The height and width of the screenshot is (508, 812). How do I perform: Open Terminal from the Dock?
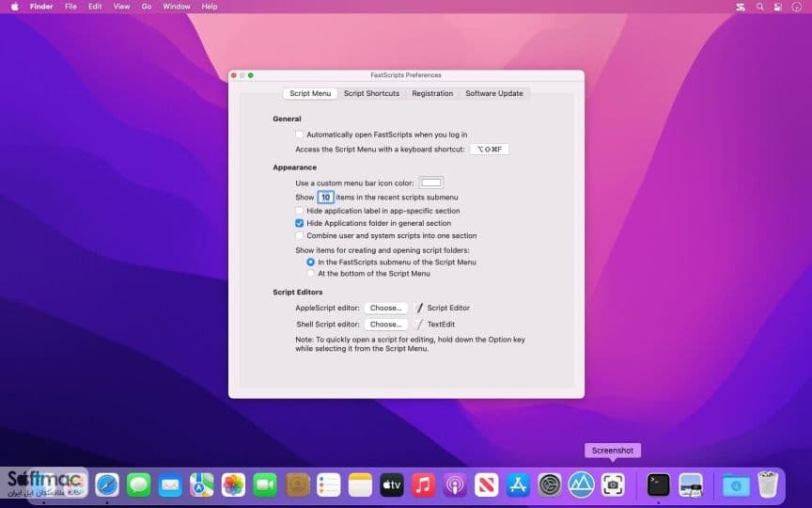pos(659,485)
